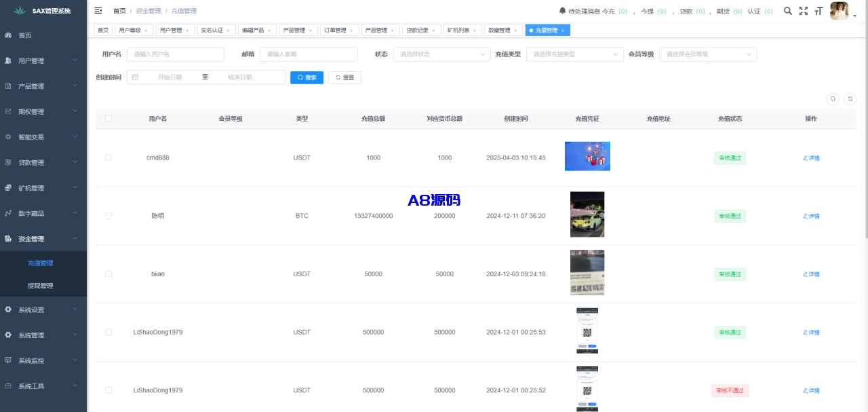Close the 实名认证 tab with its x
This screenshot has width=868, height=412.
click(x=228, y=31)
